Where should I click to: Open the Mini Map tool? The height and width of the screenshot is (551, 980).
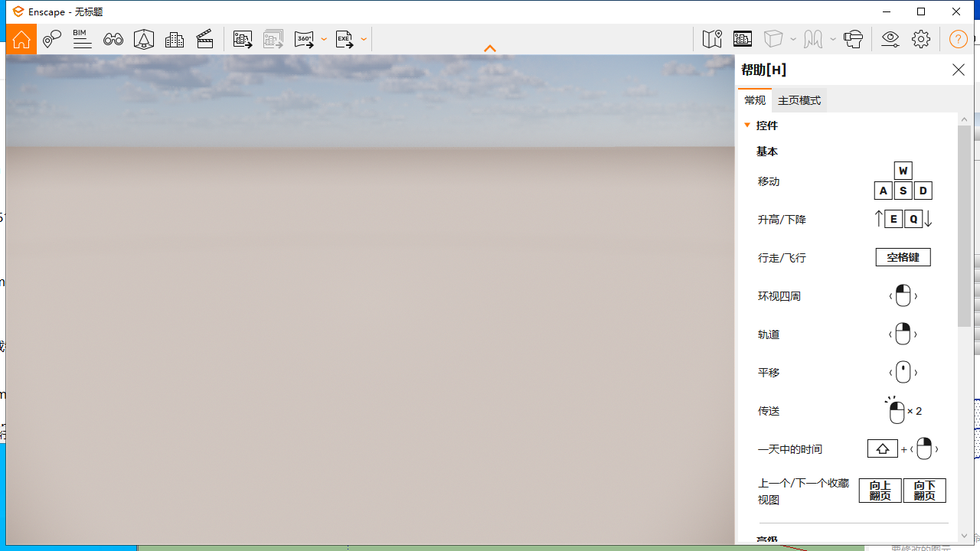pos(711,39)
